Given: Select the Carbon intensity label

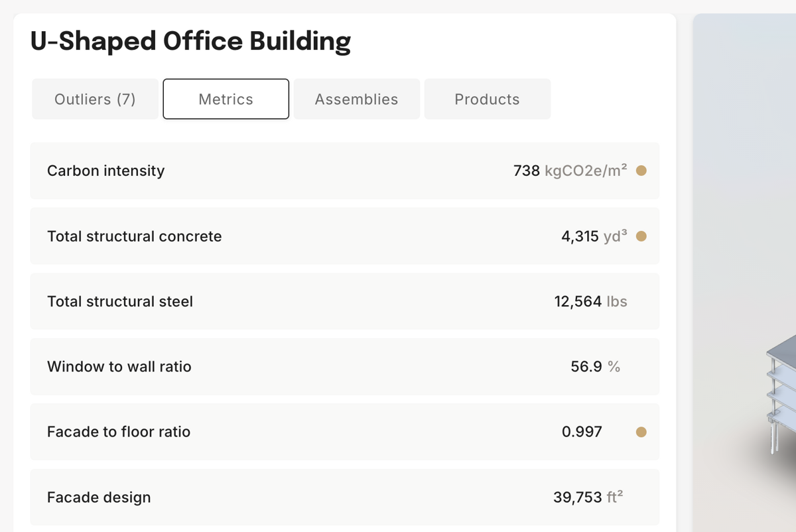Looking at the screenshot, I should pos(105,170).
